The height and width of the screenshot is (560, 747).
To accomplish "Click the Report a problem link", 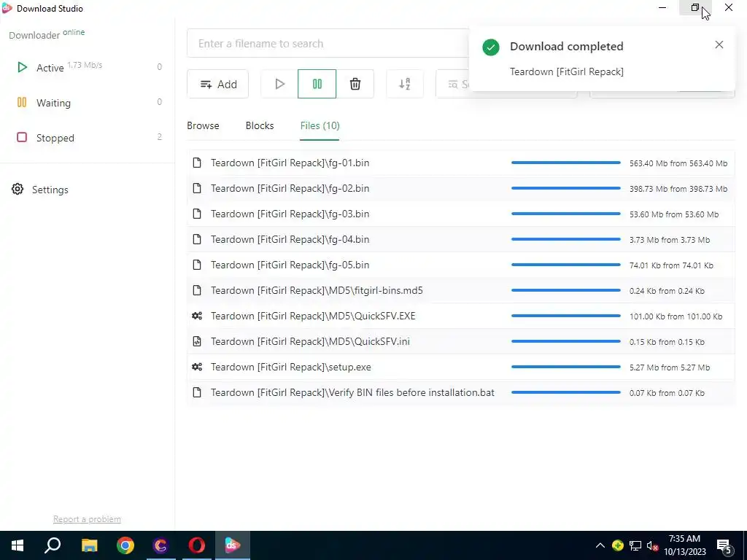I will tap(87, 519).
